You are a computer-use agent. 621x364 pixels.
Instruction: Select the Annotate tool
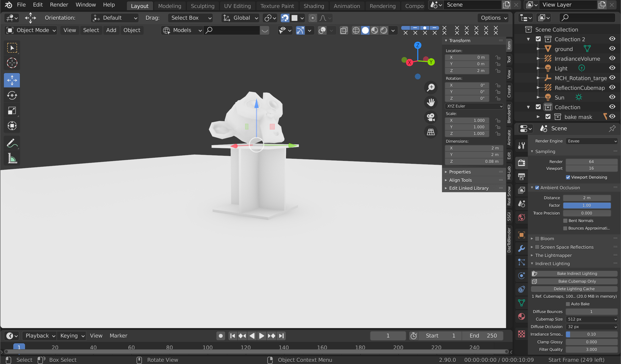[x=12, y=143]
